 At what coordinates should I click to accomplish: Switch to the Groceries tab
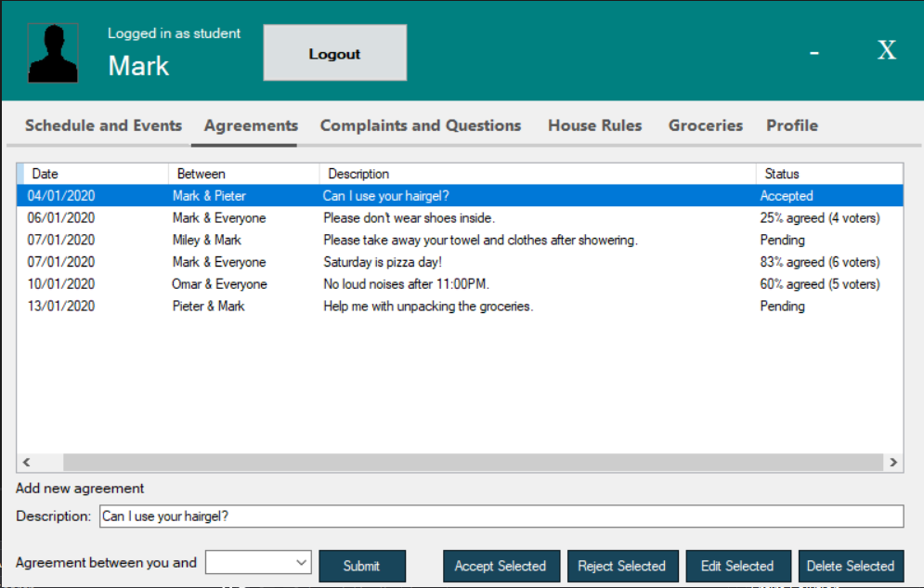coord(706,125)
